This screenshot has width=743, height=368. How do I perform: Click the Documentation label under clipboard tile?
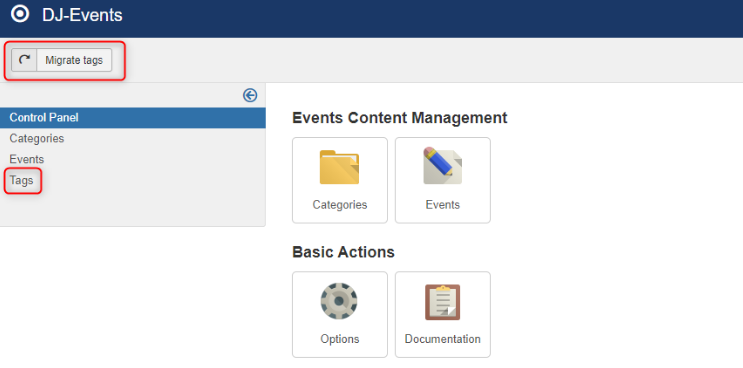[443, 339]
